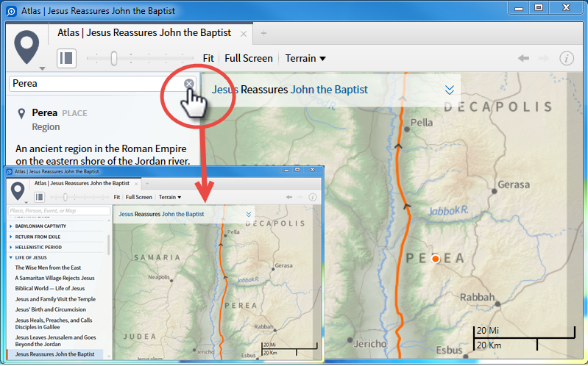The height and width of the screenshot is (366, 588).
Task: Open the pin icon in small window
Action: click(x=18, y=191)
